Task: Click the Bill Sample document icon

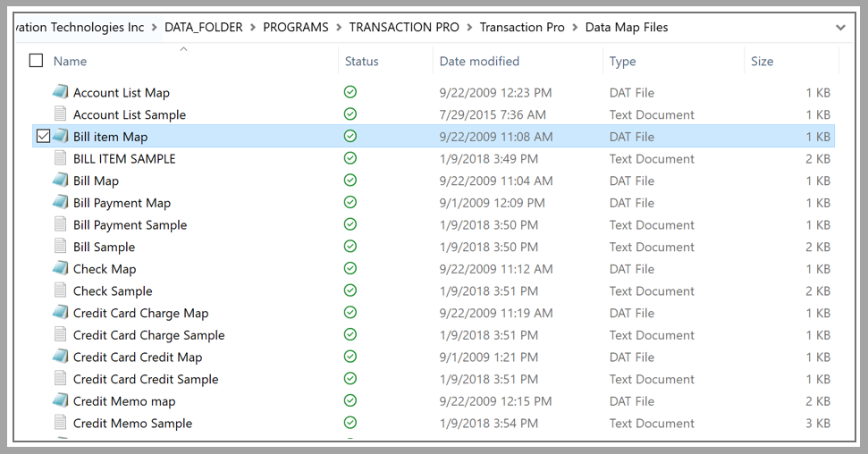Action: (x=60, y=247)
